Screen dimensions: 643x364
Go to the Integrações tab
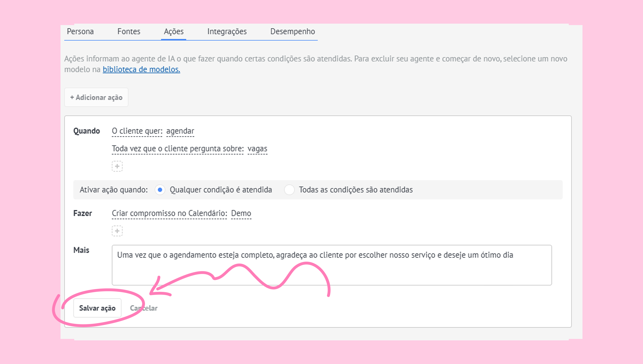point(227,31)
